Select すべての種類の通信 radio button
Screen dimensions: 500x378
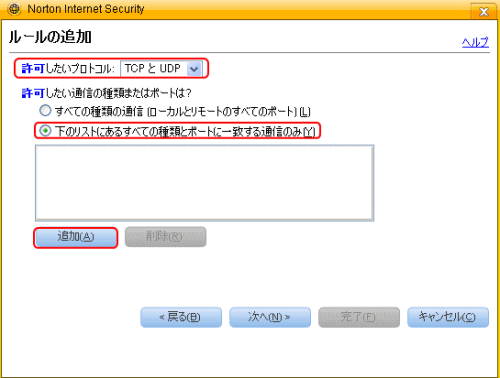45,111
